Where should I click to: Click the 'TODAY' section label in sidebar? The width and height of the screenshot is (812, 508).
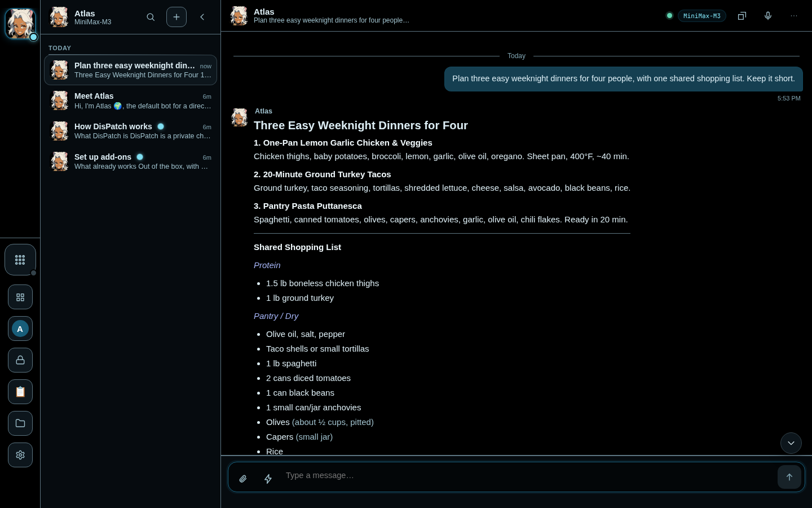click(60, 48)
